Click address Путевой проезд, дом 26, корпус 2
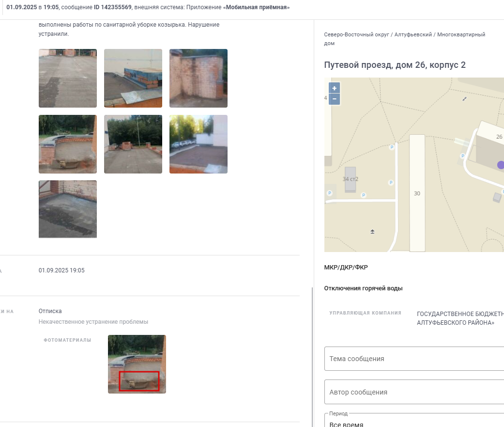Viewport: 504px width, 427px height. [x=395, y=65]
